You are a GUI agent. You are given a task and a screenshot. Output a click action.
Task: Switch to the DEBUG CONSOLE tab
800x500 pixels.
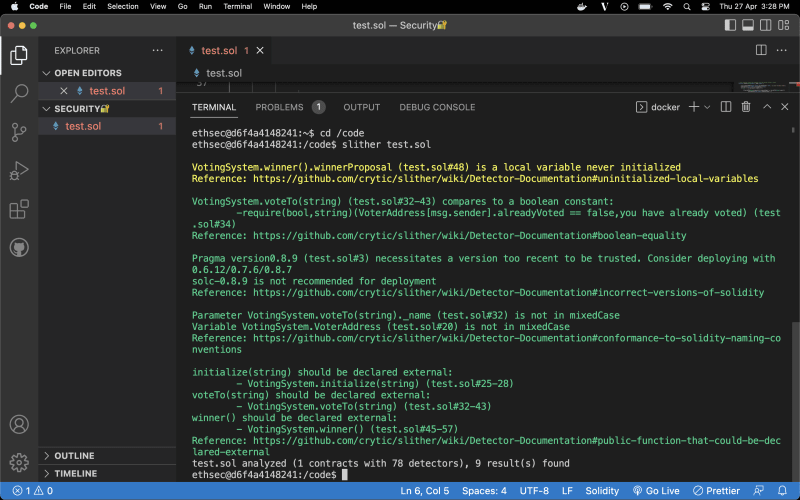tap(437, 107)
